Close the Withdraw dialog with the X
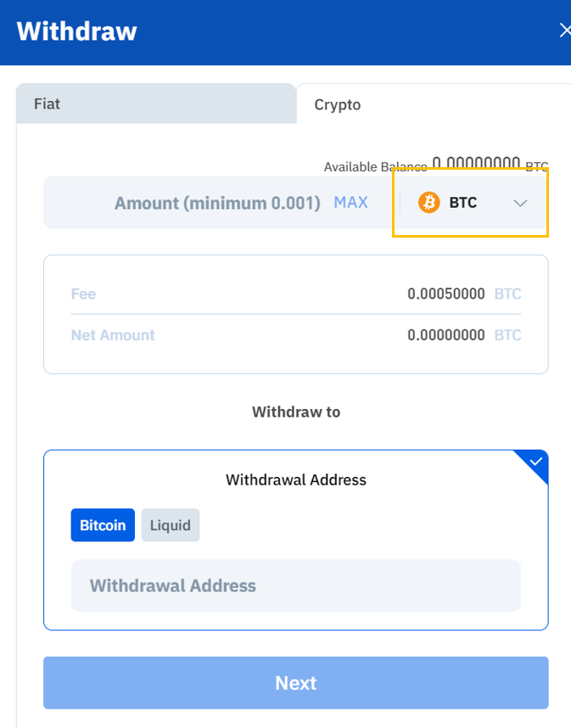571x728 pixels. click(564, 29)
